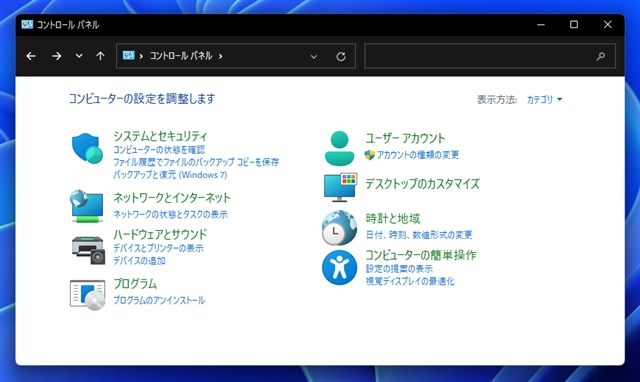Open the デスクトップのカスタマイズ monitor icon
Image resolution: width=640 pixels, height=382 pixels.
point(340,187)
